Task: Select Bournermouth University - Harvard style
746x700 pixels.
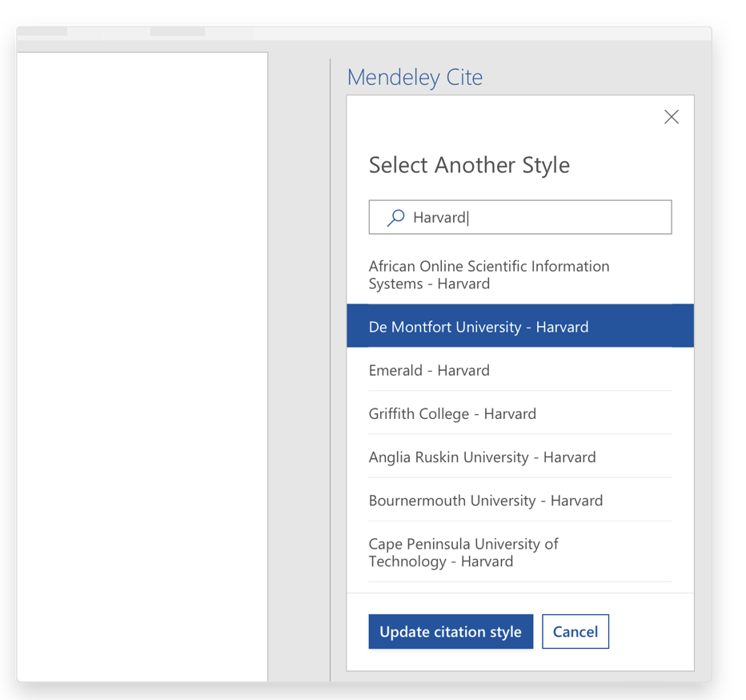Action: (485, 500)
